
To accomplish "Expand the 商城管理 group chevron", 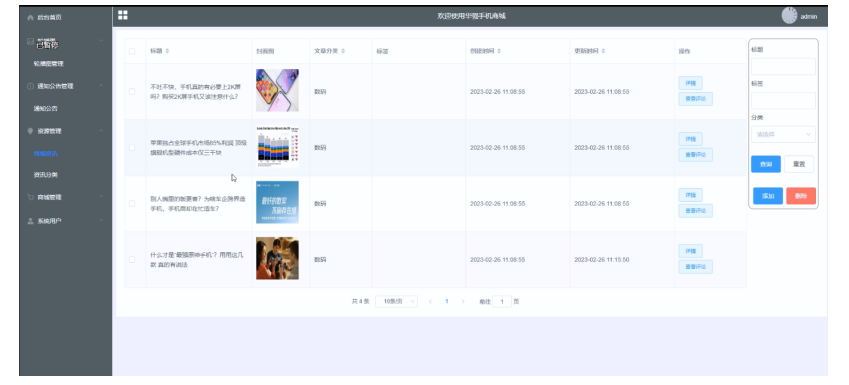I will click(101, 197).
